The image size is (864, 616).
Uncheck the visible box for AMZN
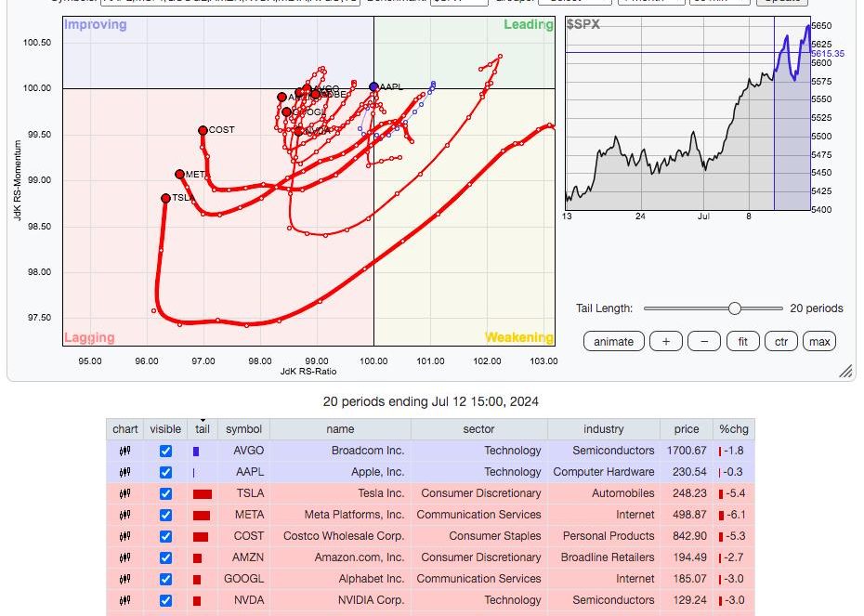click(x=165, y=557)
